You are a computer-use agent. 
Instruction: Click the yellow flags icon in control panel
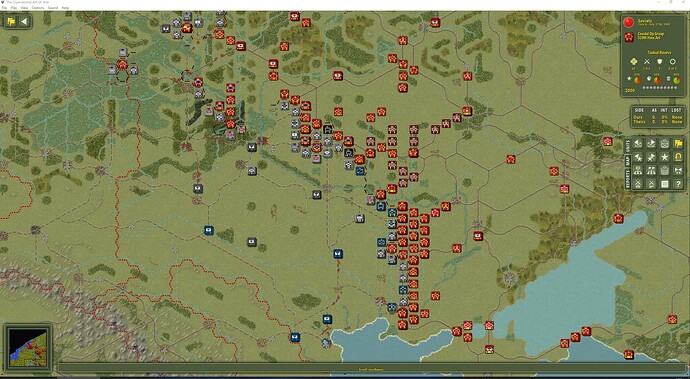coord(678,144)
